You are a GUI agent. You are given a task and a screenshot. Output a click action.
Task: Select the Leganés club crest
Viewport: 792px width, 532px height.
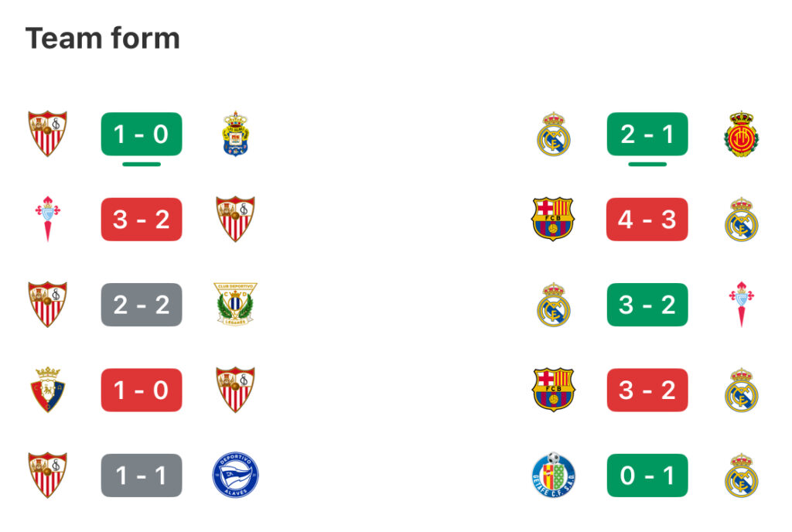point(235,305)
